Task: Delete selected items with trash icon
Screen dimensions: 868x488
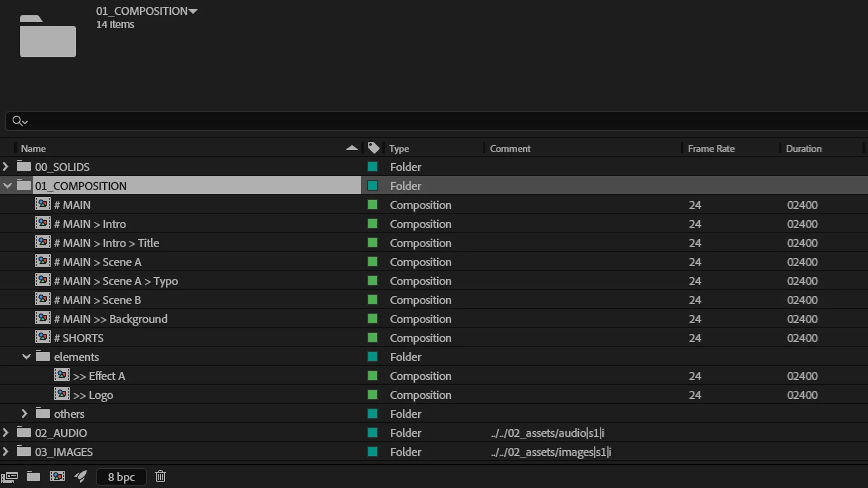Action: click(x=160, y=476)
